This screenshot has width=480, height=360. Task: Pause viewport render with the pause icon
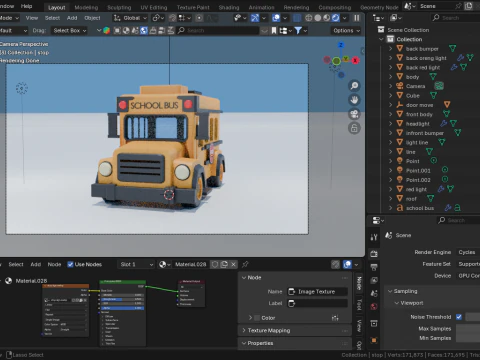tap(357, 18)
